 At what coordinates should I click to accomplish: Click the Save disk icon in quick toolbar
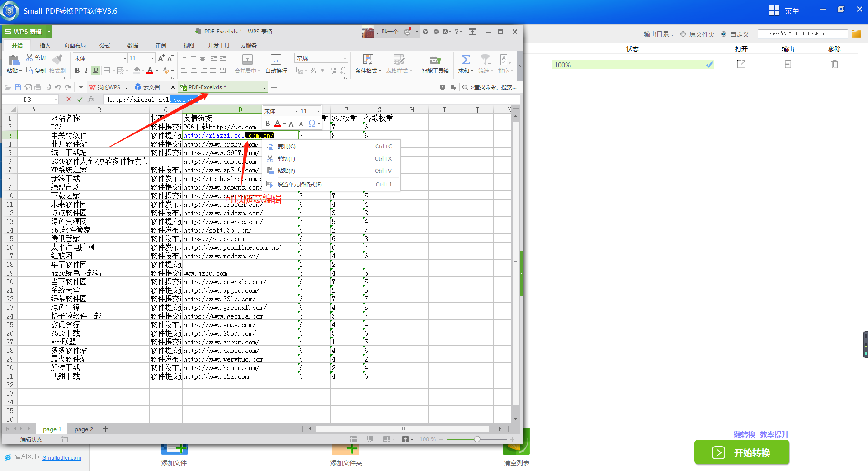click(x=18, y=87)
